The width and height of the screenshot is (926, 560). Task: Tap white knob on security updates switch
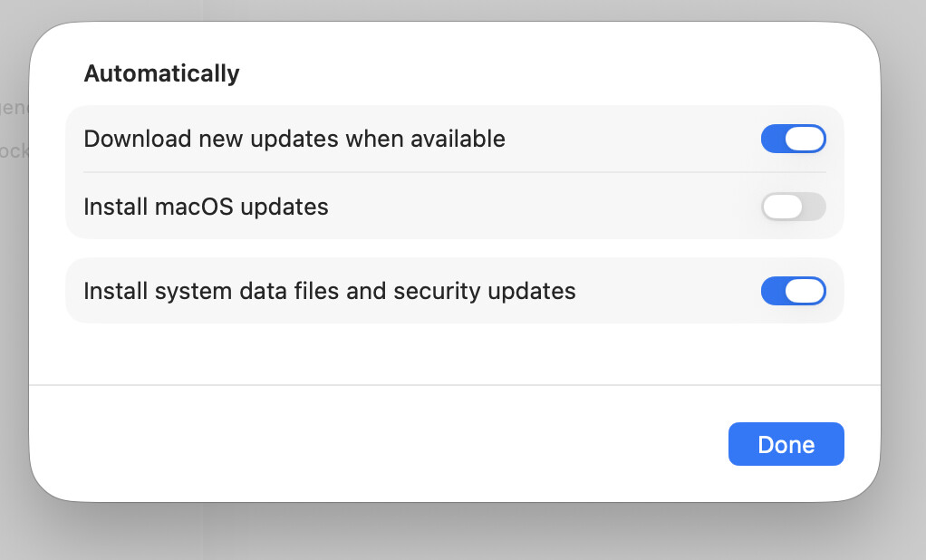(x=805, y=291)
